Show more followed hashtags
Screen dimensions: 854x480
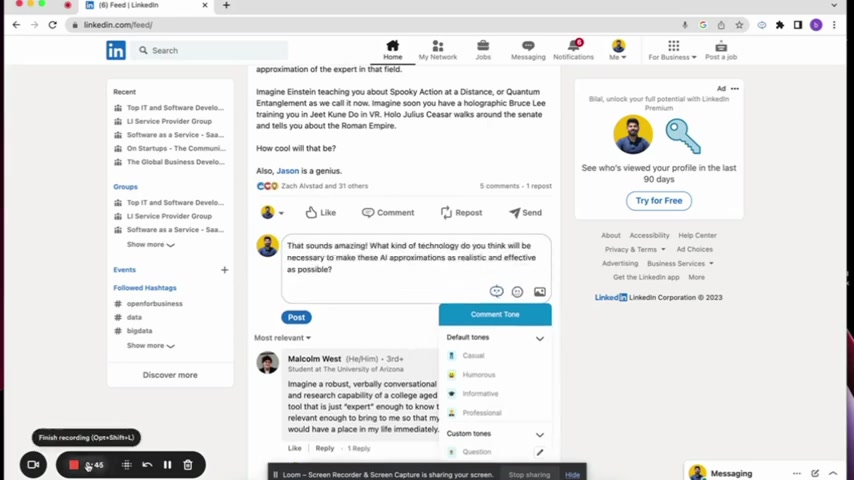point(150,345)
